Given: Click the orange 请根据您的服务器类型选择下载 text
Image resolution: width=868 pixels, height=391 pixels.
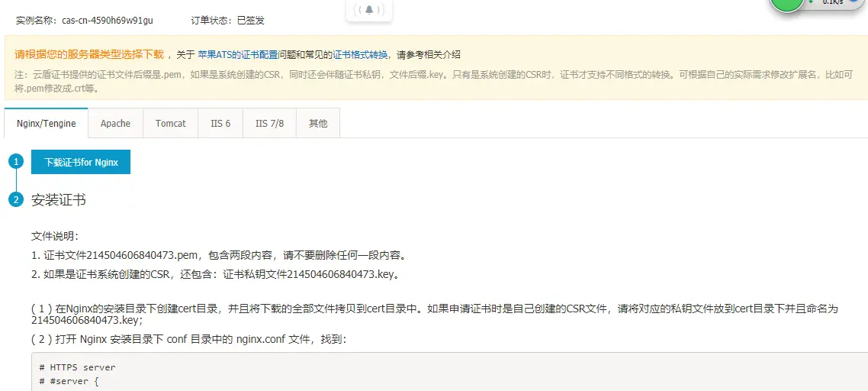Looking at the screenshot, I should (89, 54).
